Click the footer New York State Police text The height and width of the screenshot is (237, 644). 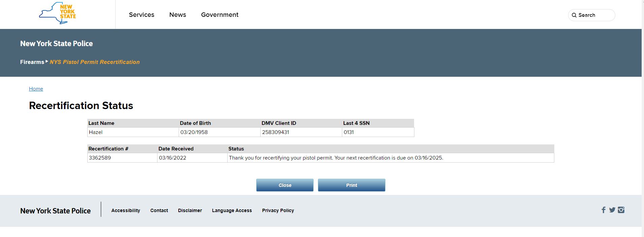point(56,211)
